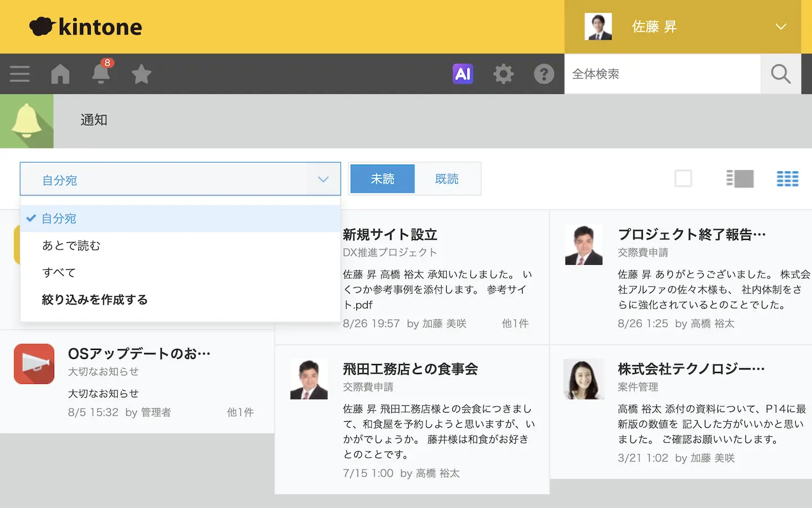Focus the 全体検索 search field
This screenshot has height=508, width=812.
point(662,74)
